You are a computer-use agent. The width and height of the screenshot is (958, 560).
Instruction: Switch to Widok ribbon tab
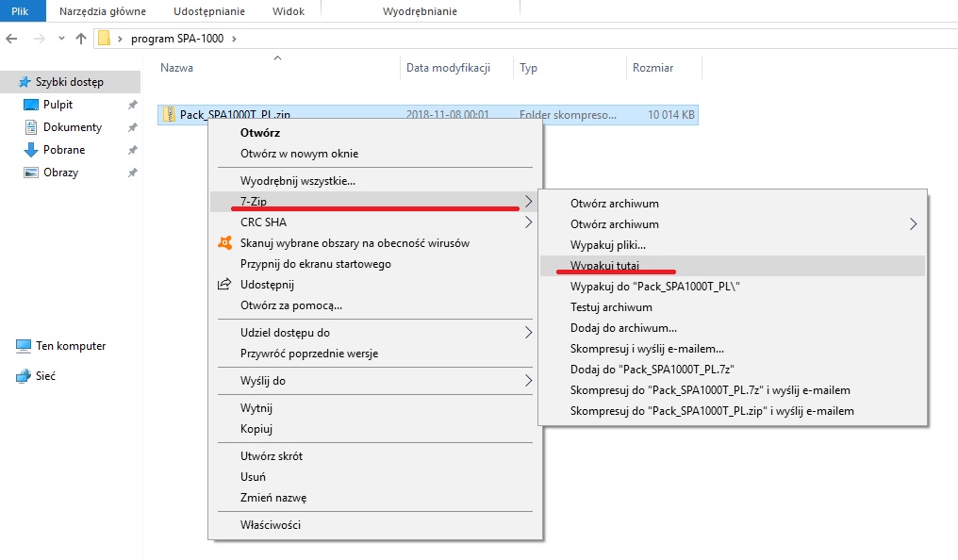[289, 11]
